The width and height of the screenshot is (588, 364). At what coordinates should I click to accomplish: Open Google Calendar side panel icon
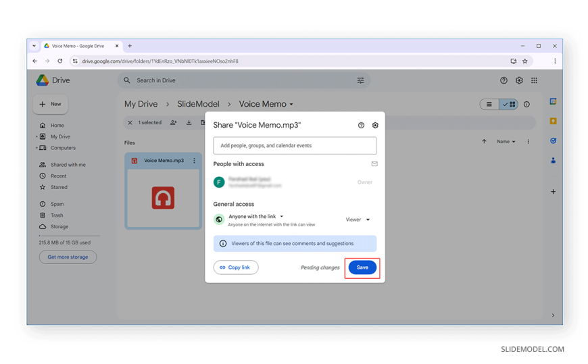553,101
